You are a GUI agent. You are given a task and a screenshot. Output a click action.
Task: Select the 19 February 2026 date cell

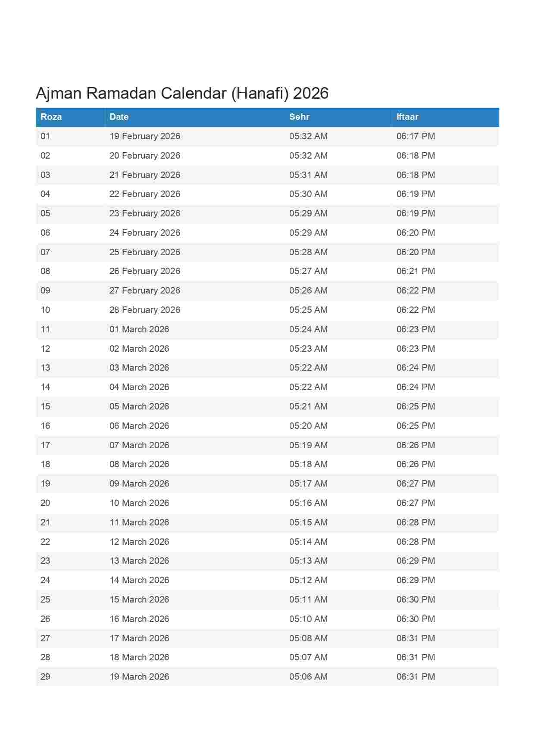(145, 136)
